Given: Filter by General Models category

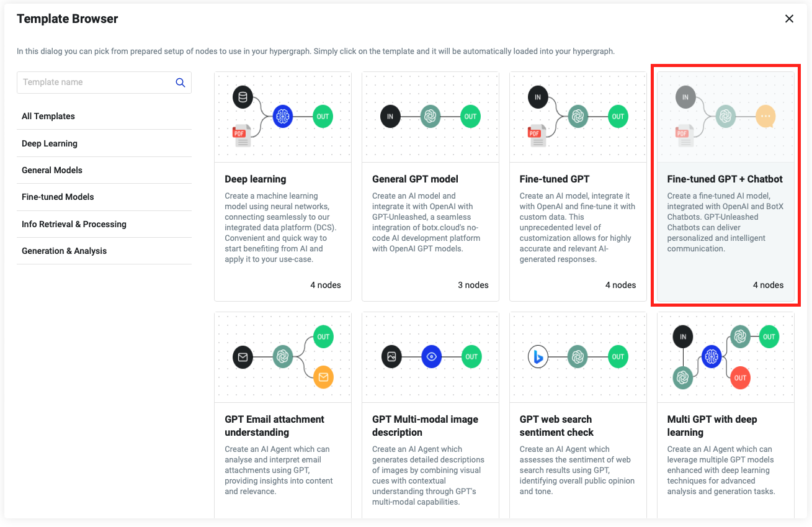Looking at the screenshot, I should 52,170.
